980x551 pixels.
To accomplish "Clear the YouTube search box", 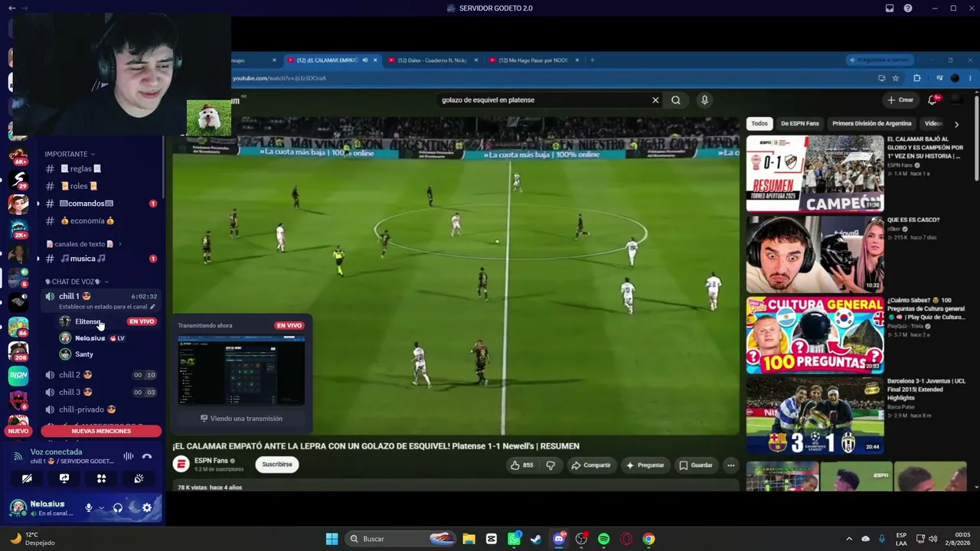I will (655, 100).
